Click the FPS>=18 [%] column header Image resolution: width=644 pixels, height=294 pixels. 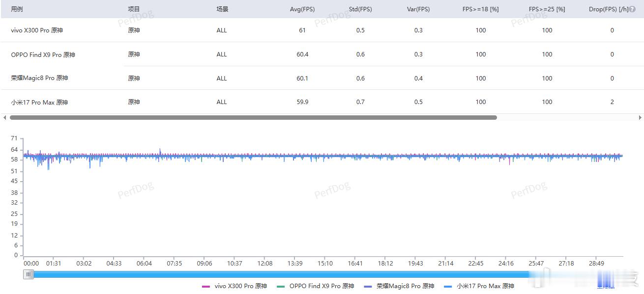(481, 9)
